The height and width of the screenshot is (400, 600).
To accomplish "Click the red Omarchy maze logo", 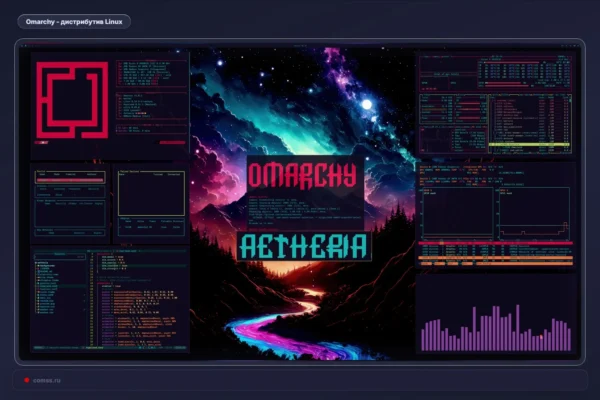I will point(72,100).
